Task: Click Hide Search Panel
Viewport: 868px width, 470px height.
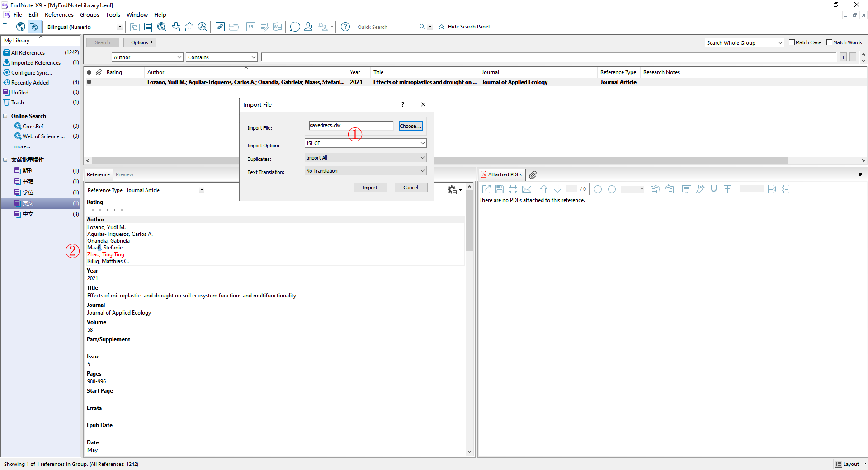Action: pos(464,27)
